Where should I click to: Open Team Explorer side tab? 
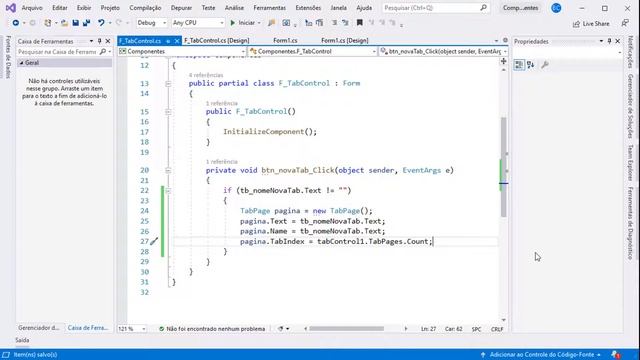point(630,162)
